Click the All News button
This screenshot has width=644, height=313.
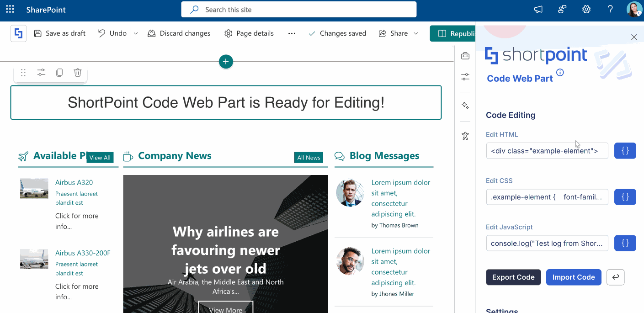[309, 158]
